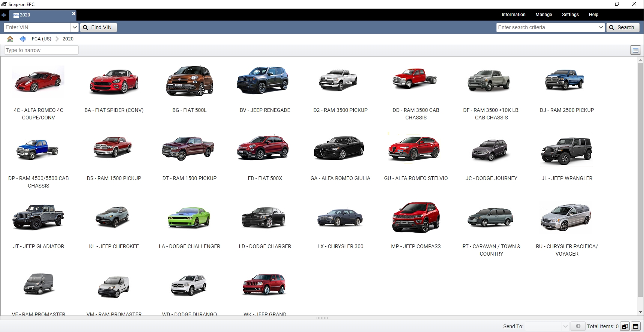
Task: Select the Dodge Challenger thumbnail
Action: (x=189, y=217)
